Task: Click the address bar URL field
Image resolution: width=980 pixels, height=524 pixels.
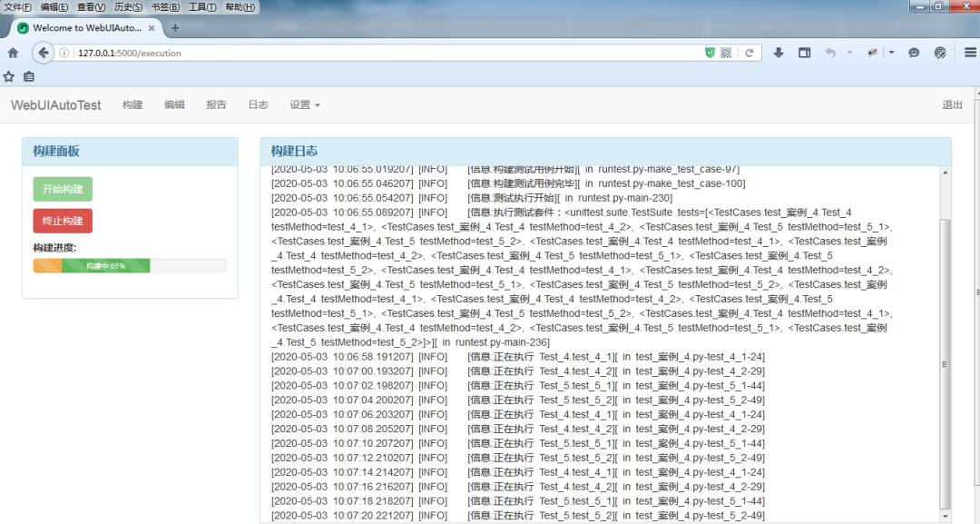Action: click(363, 53)
